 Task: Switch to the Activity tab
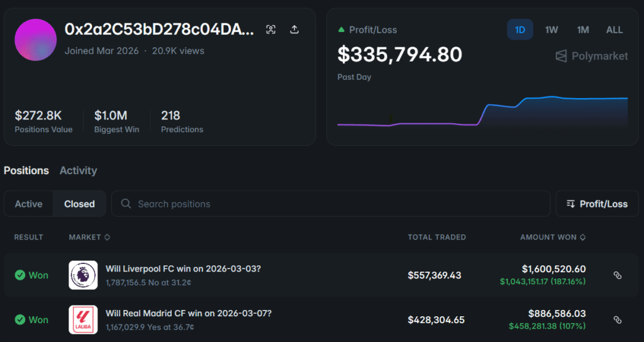[78, 170]
